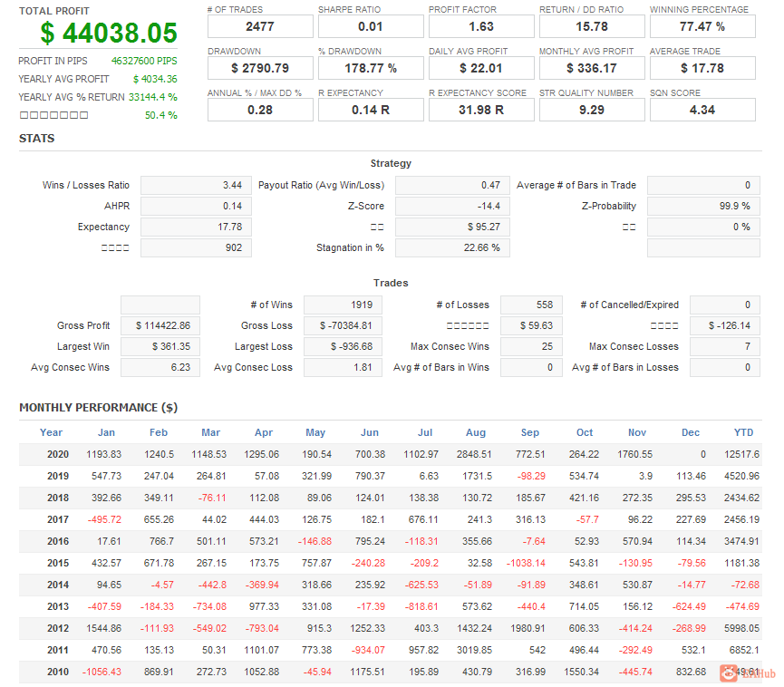Click the Z-Probability value 99.9 %
The height and width of the screenshot is (687, 784).
click(703, 206)
